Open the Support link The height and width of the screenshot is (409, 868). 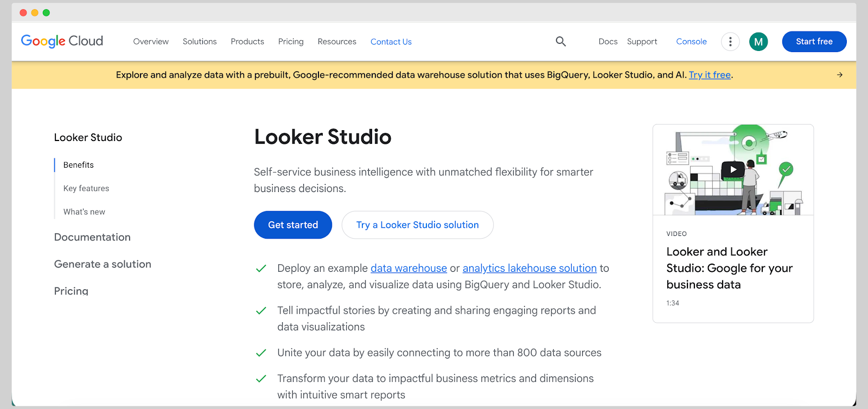point(642,42)
